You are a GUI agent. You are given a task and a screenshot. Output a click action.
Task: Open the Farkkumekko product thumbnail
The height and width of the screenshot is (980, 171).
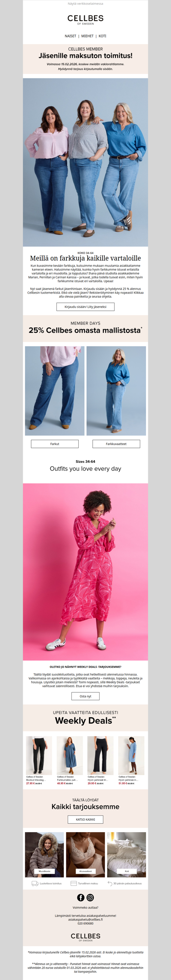tap(70, 756)
